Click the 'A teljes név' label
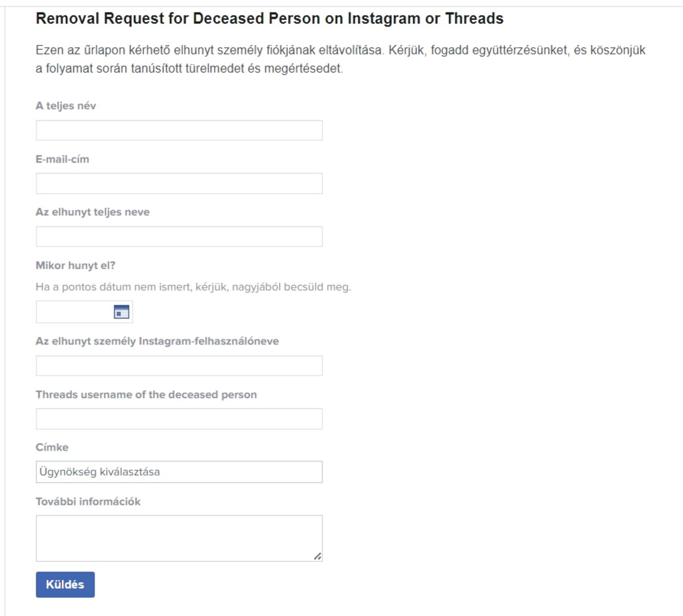683x616 pixels. tap(65, 106)
